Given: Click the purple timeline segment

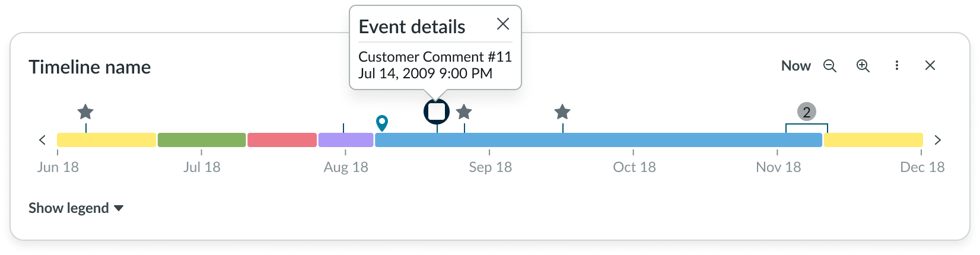Looking at the screenshot, I should (346, 140).
